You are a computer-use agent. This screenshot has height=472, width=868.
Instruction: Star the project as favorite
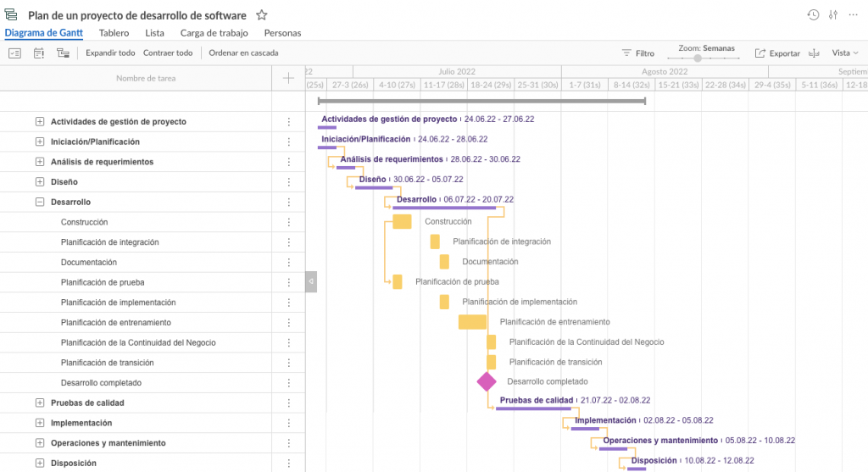[x=262, y=15]
